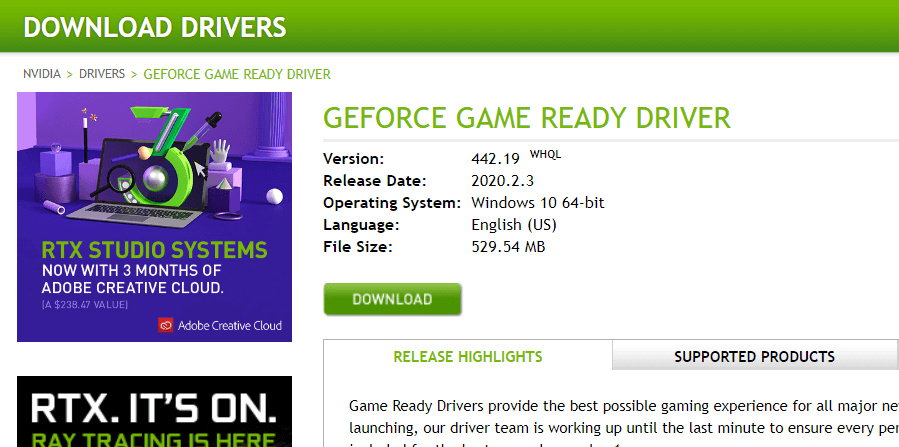Click the WHQL superscript label
This screenshot has width=899, height=447.
click(545, 154)
